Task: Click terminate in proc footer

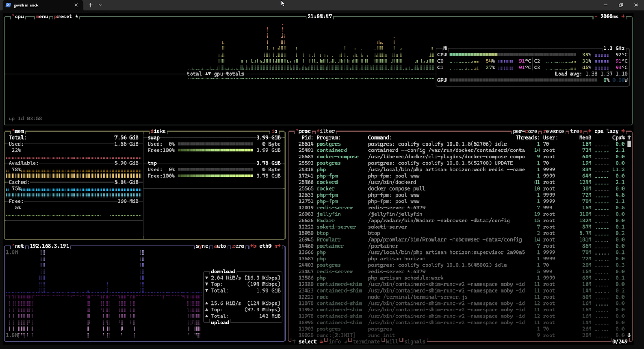Action: [x=366, y=341]
